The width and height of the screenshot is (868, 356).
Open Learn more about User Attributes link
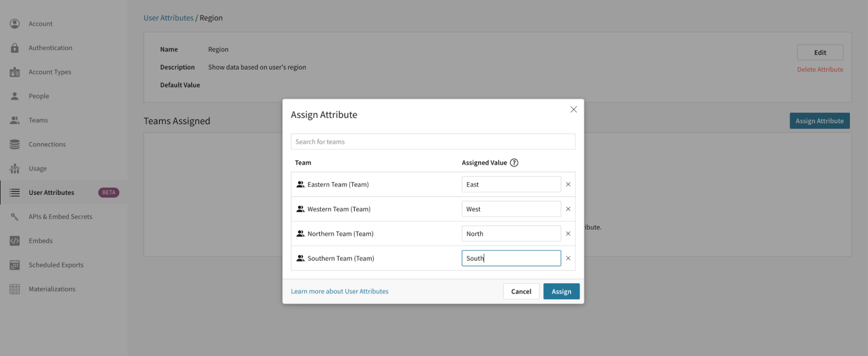(339, 291)
